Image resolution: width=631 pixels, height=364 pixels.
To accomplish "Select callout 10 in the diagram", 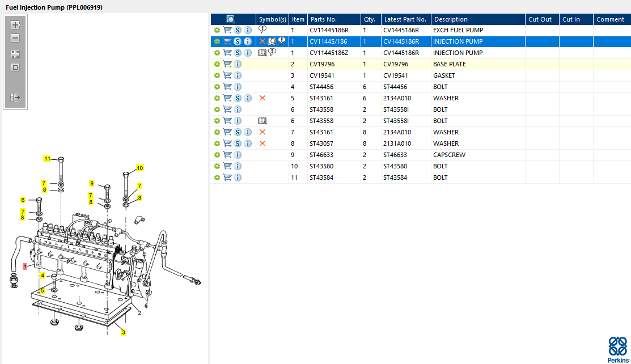I will (x=139, y=168).
